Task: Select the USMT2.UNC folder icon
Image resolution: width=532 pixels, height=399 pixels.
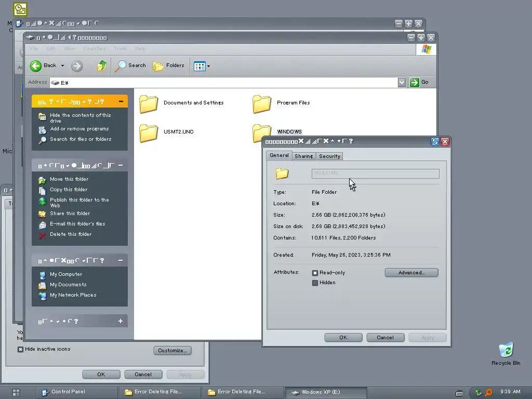Action: point(149,132)
